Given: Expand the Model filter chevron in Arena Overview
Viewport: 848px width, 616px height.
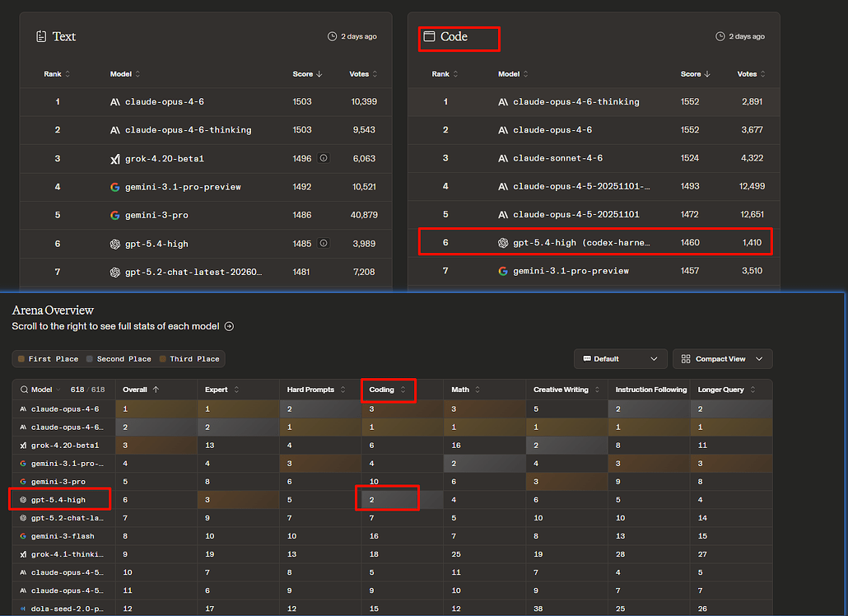Looking at the screenshot, I should (58, 390).
